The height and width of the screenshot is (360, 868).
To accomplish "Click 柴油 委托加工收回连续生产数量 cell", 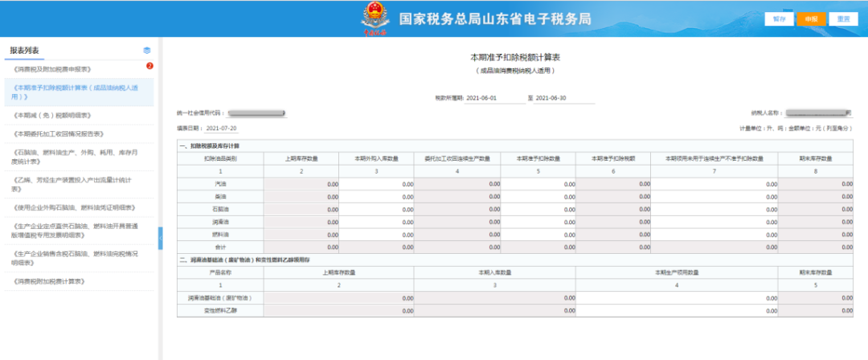I will tap(457, 196).
